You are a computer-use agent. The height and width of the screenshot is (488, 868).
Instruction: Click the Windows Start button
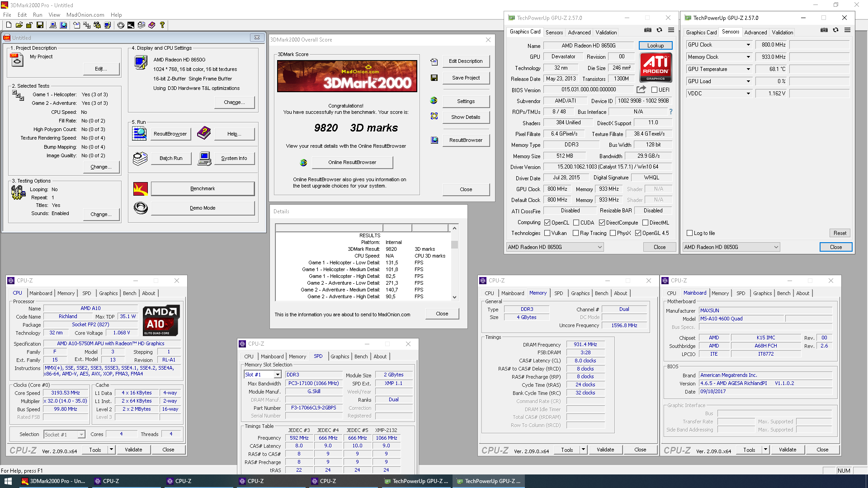8,481
